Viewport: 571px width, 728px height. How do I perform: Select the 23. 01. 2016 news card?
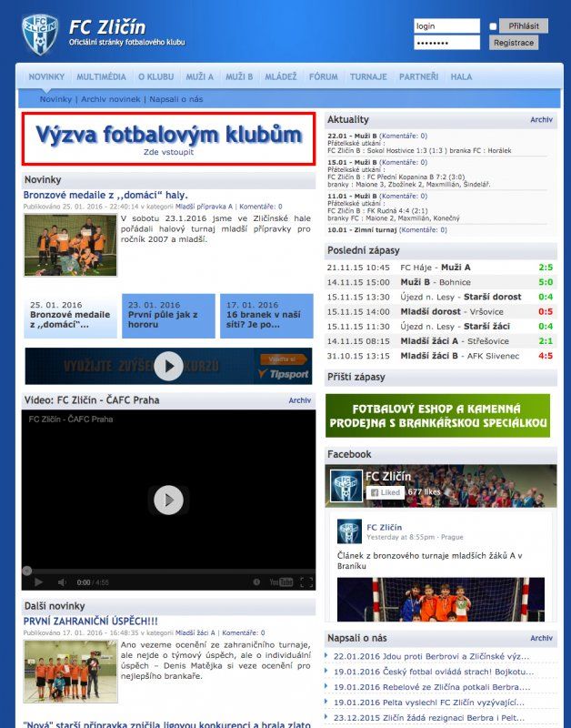pos(168,316)
